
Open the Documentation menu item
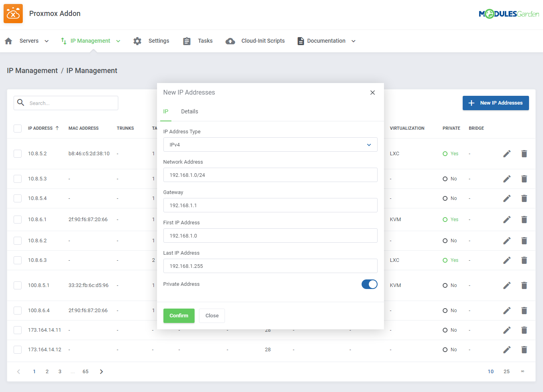click(x=326, y=41)
